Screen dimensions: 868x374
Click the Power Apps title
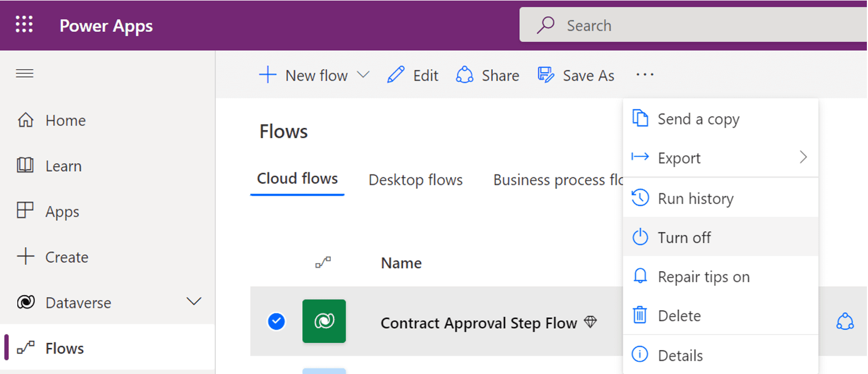pos(106,26)
